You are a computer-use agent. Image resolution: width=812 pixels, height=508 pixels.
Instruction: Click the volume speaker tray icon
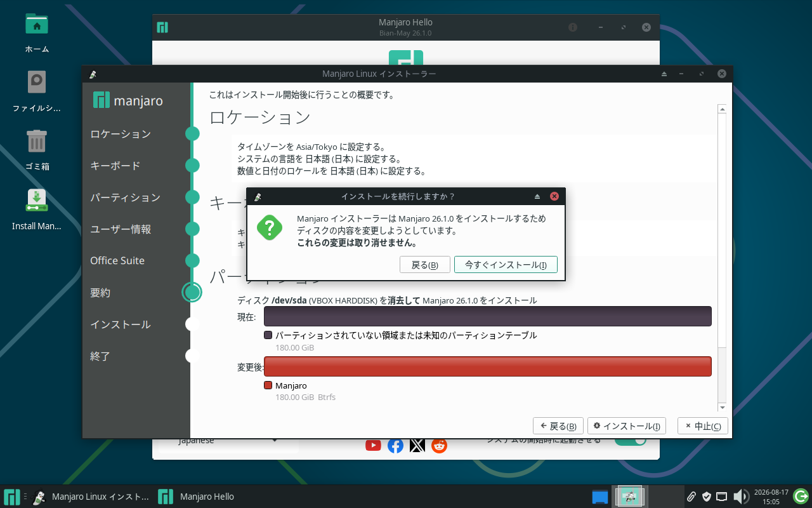(x=740, y=497)
